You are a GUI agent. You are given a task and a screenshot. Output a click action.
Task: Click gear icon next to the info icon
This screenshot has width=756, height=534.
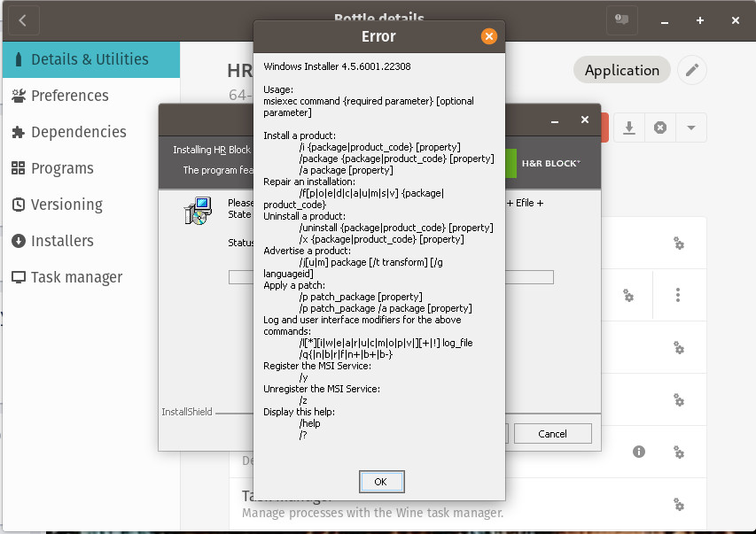pos(679,452)
